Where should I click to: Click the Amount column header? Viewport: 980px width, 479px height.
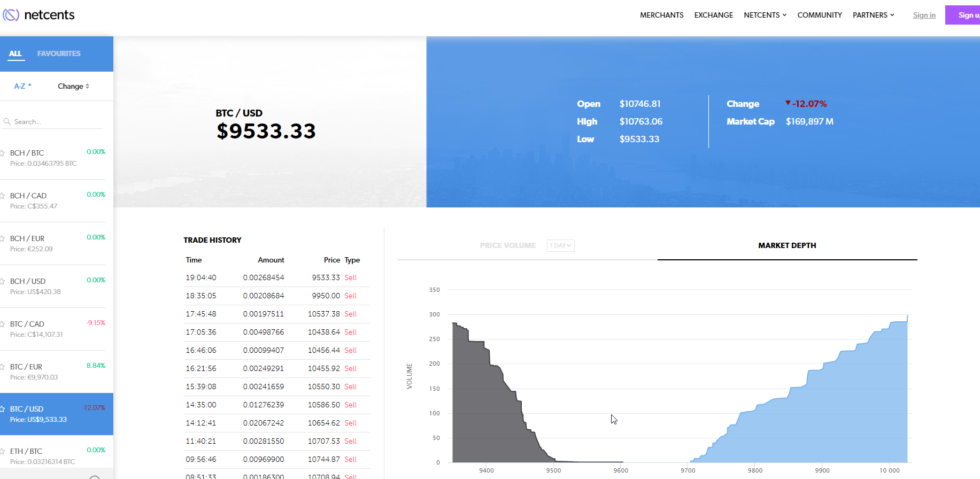tap(271, 260)
